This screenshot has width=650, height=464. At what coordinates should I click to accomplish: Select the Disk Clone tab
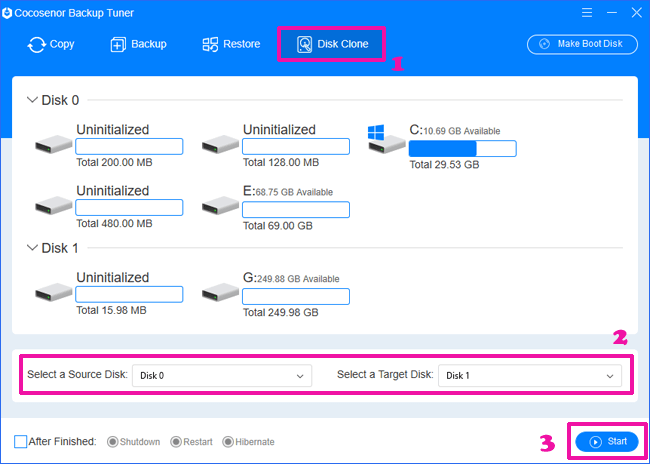click(x=332, y=44)
